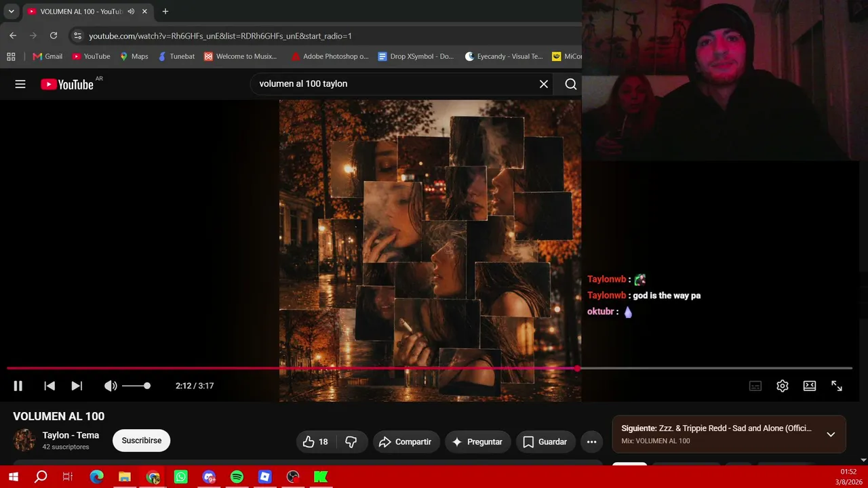Open the YouTube hamburger guide menu
This screenshot has height=488, width=868.
tap(20, 84)
